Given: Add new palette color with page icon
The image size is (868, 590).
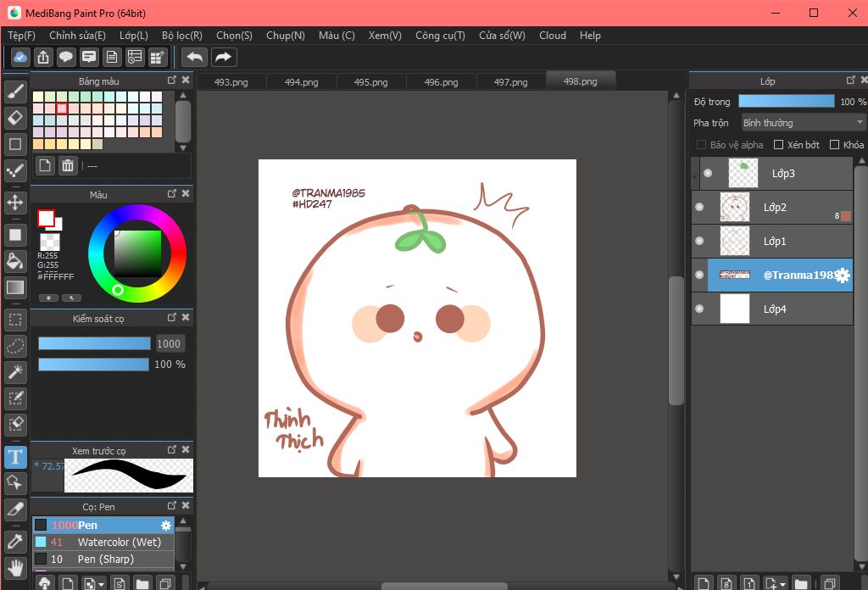Looking at the screenshot, I should pos(46,165).
